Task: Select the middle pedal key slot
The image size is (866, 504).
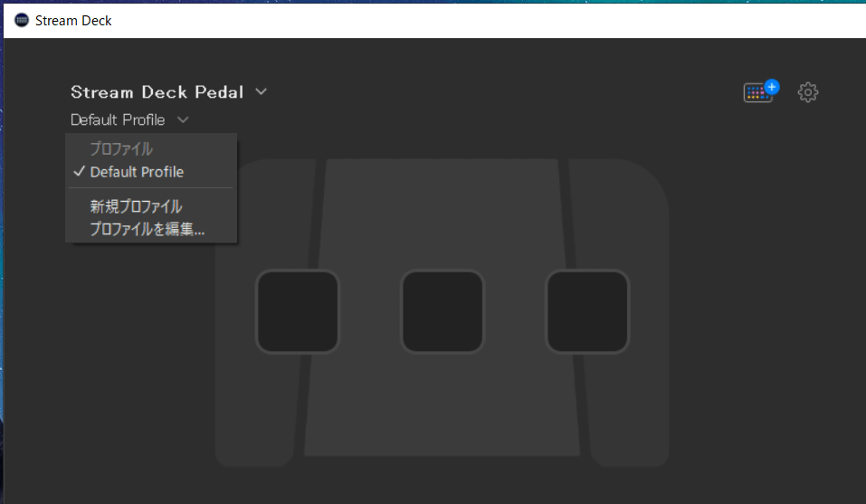Action: click(443, 311)
